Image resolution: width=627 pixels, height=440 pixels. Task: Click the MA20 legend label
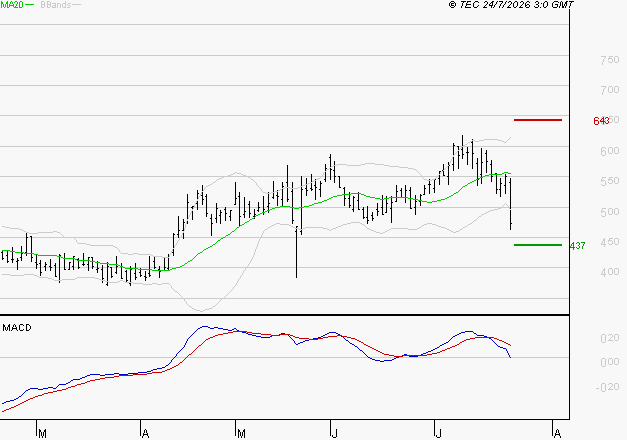pyautogui.click(x=12, y=5)
